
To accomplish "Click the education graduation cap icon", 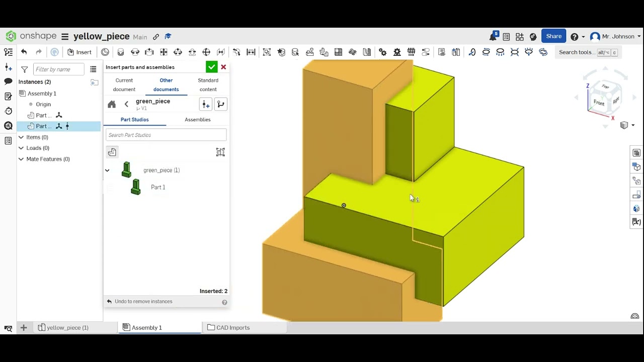I will (168, 36).
